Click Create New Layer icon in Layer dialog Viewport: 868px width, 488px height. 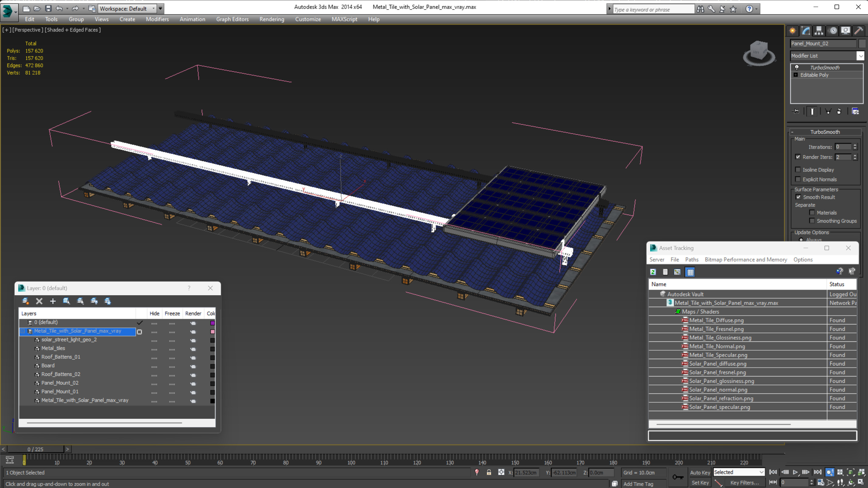point(25,301)
